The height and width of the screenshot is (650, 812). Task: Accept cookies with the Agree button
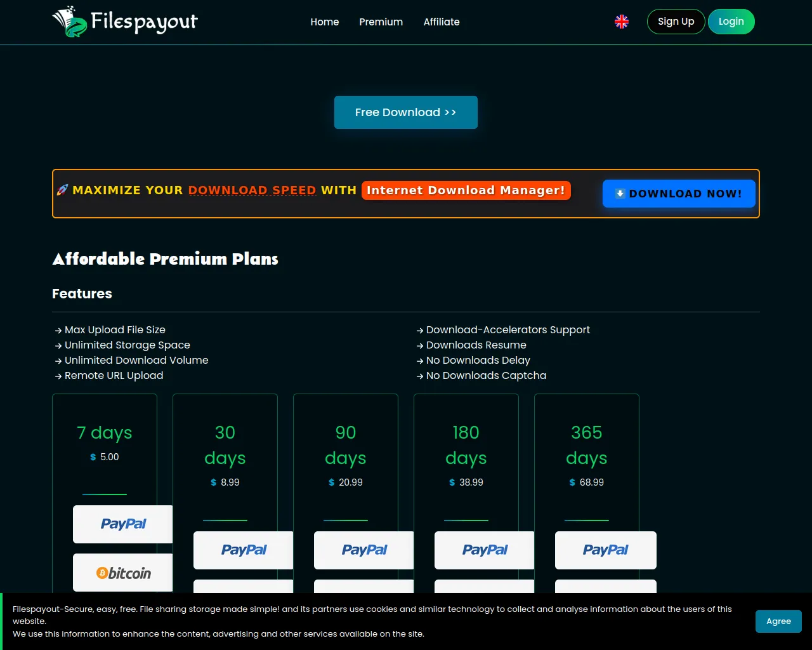(778, 621)
